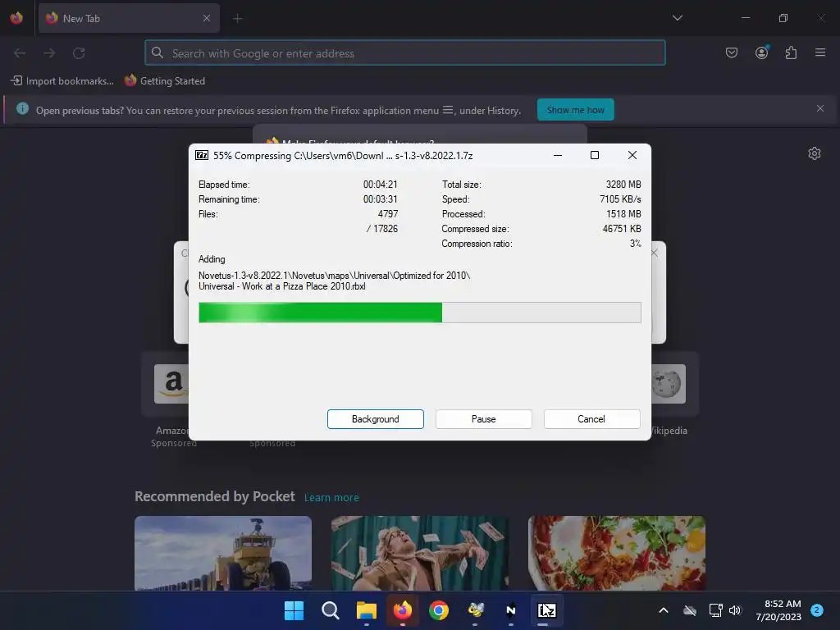
Task: Open new tab page settings gear
Action: 815,153
